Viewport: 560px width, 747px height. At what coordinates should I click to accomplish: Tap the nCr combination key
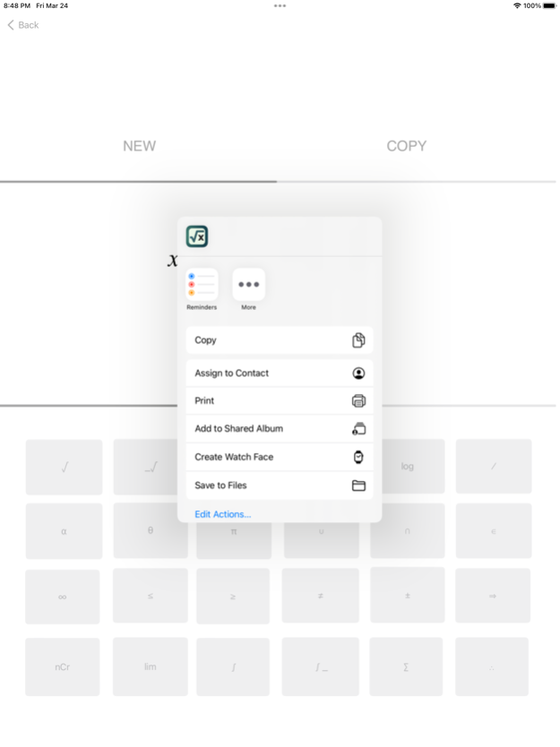(x=63, y=667)
